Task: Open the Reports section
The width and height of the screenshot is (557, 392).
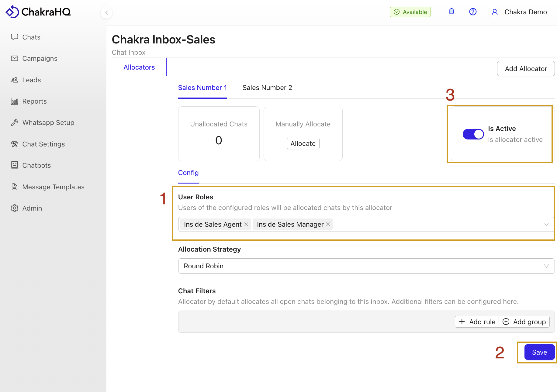Action: 34,101
